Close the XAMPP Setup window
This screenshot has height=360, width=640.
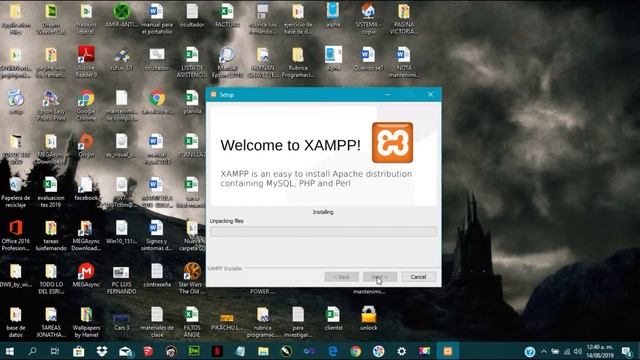[x=430, y=94]
